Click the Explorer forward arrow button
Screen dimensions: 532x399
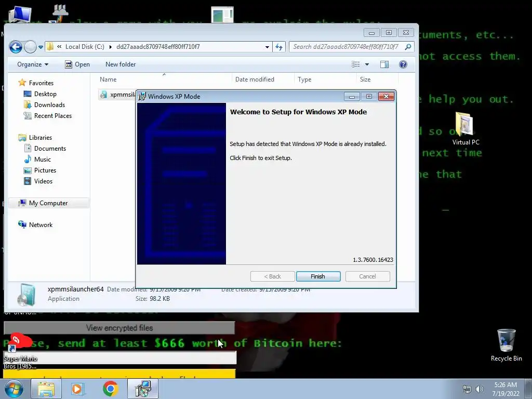tap(30, 47)
